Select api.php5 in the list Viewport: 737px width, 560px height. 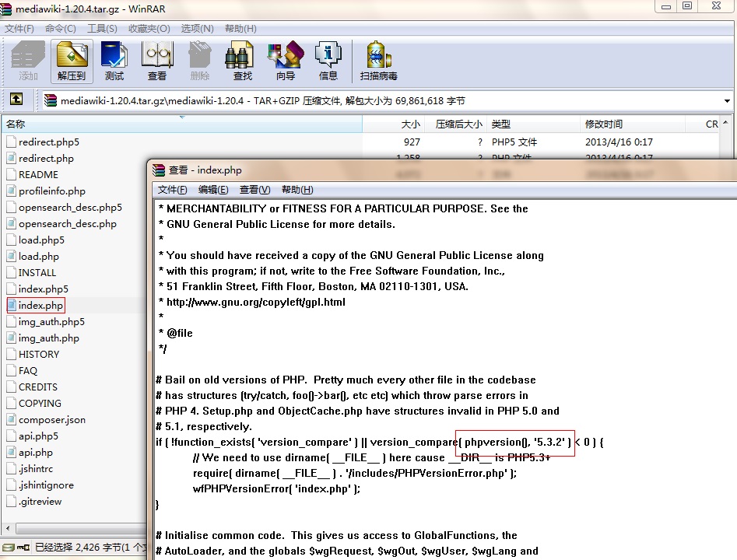[39, 436]
